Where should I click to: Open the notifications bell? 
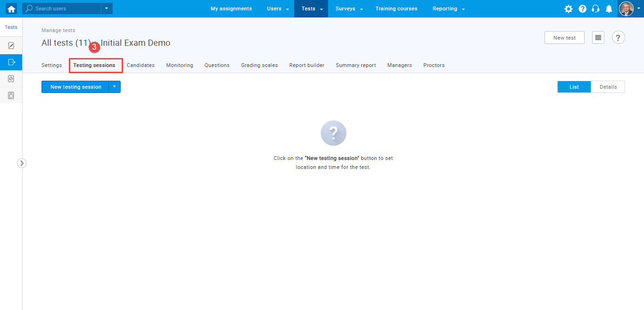point(609,8)
